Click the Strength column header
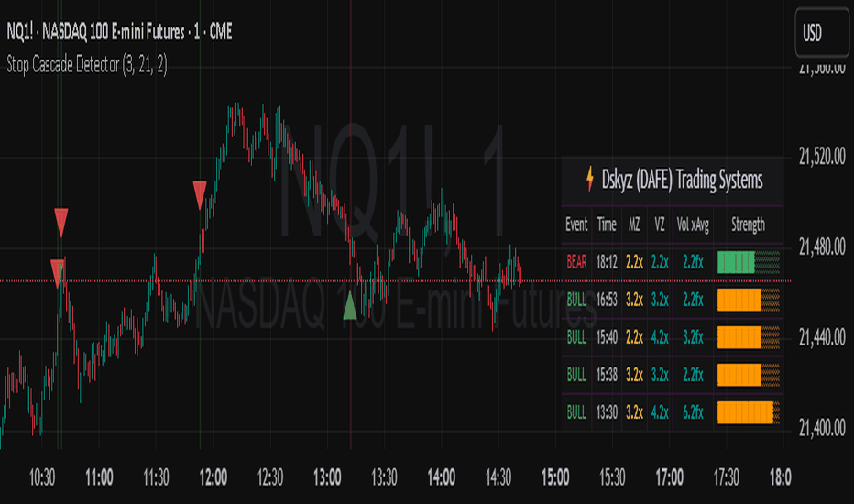 [748, 225]
